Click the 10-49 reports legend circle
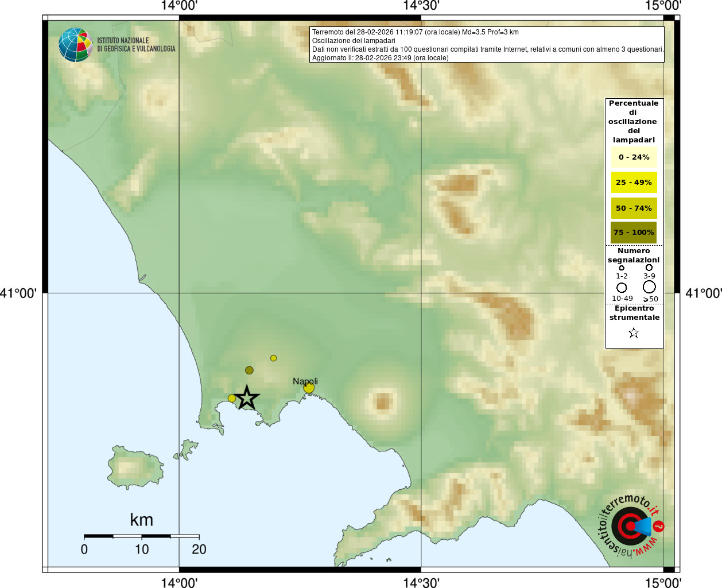 click(x=622, y=287)
